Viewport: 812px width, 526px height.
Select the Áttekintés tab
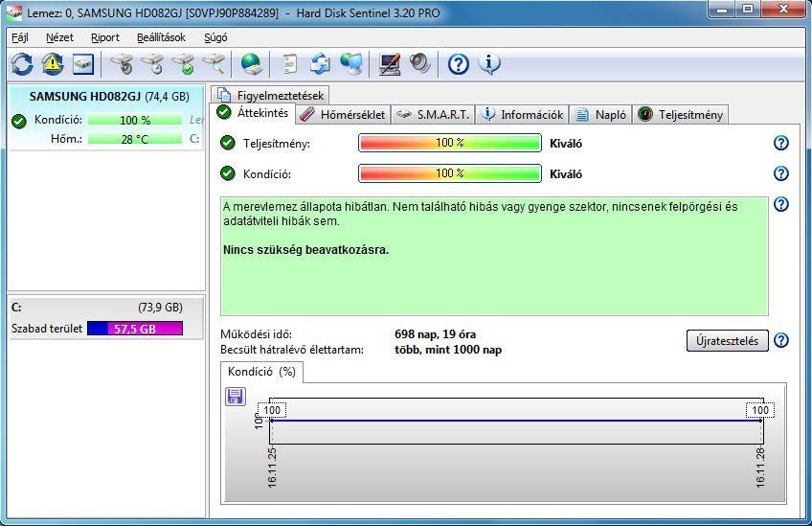(253, 113)
